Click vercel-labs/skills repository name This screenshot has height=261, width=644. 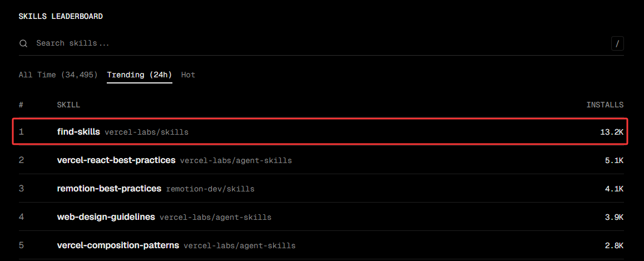pyautogui.click(x=147, y=132)
